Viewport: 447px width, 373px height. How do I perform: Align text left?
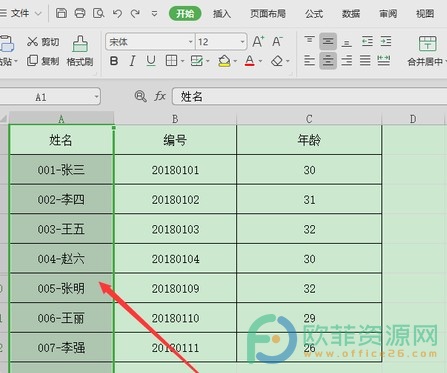pyautogui.click(x=309, y=61)
